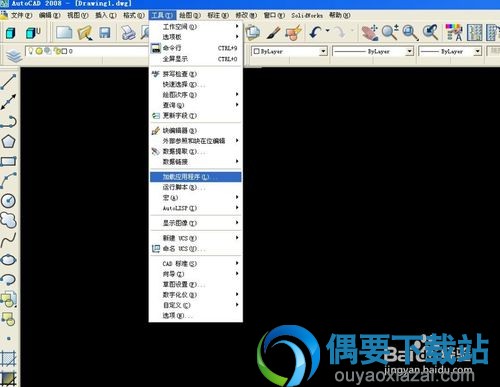Image resolution: width=500 pixels, height=387 pixels.
Task: Click the Zoom Previous icon
Action: point(431,33)
